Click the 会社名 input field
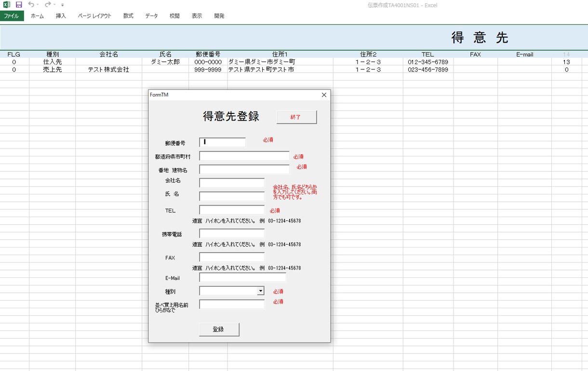 pyautogui.click(x=232, y=183)
